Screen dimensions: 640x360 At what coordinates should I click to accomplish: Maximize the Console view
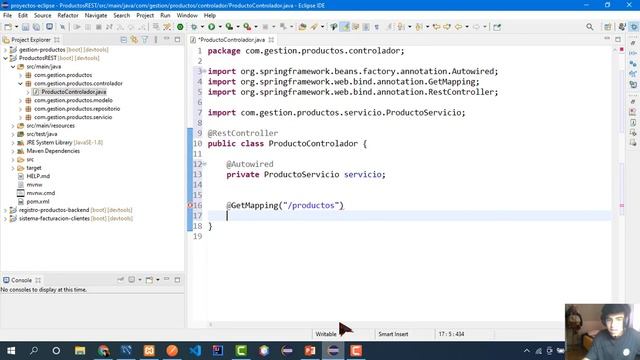tap(177, 280)
